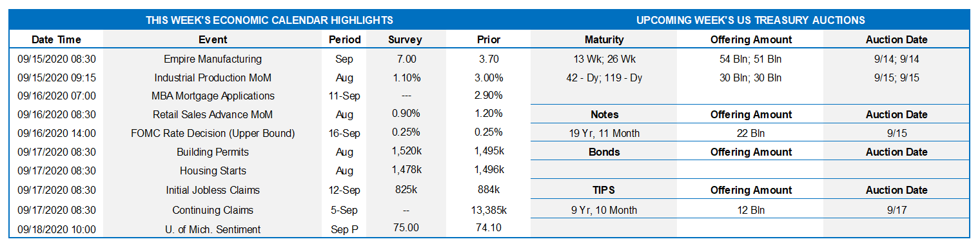This screenshot has width=980, height=248.
Task: Click the 19 Yr, 11 Month notes cell
Action: (604, 133)
